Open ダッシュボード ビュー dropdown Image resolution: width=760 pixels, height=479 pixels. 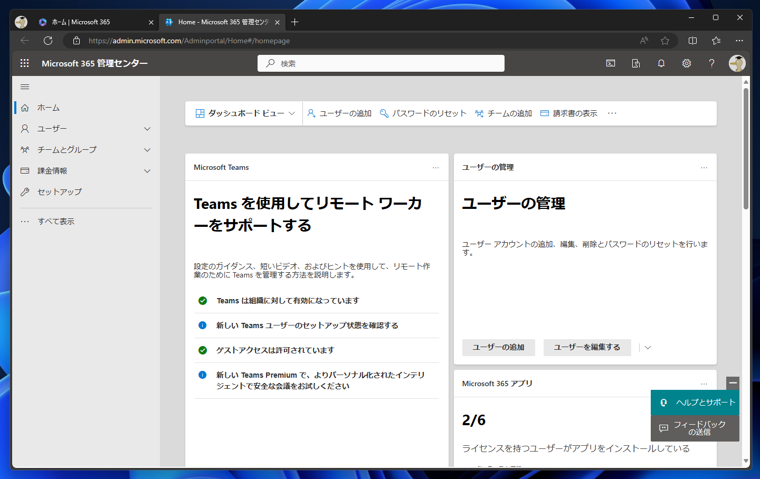245,113
